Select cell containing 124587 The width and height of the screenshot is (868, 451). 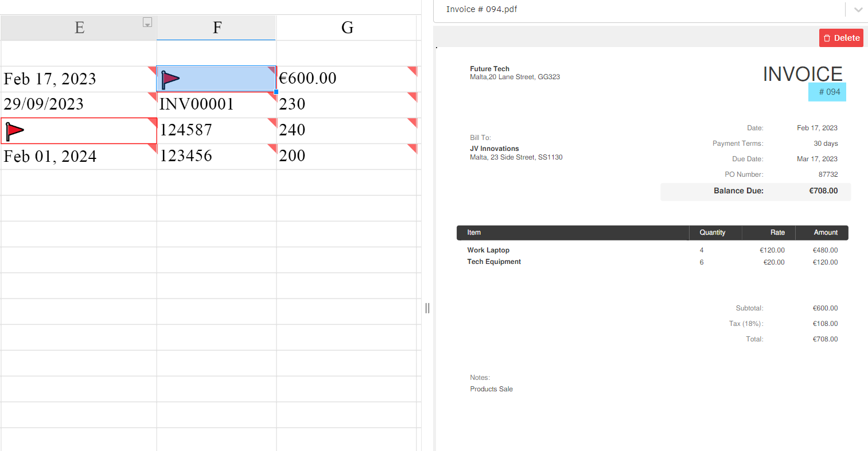[217, 131]
